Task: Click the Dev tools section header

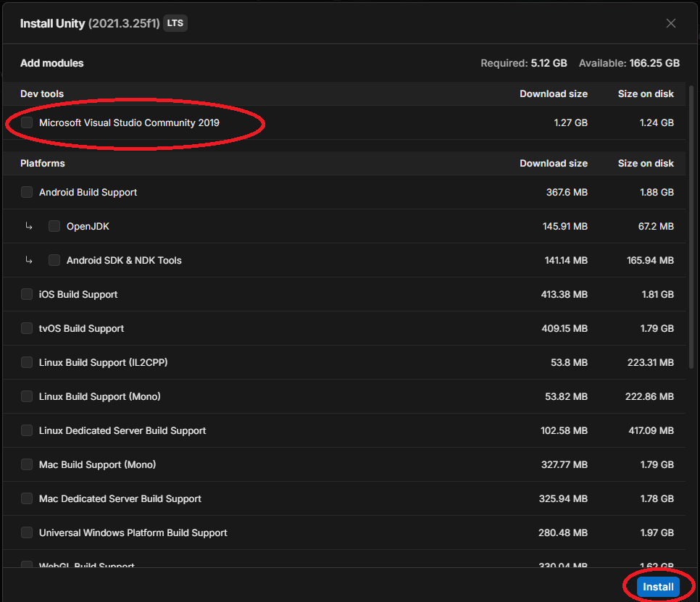Action: (42, 93)
